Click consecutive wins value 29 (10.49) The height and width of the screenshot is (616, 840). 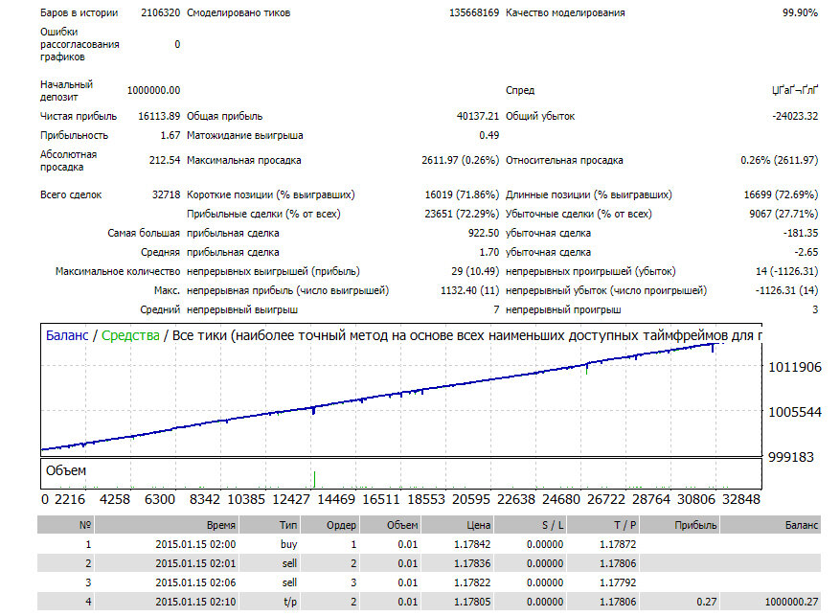(475, 271)
